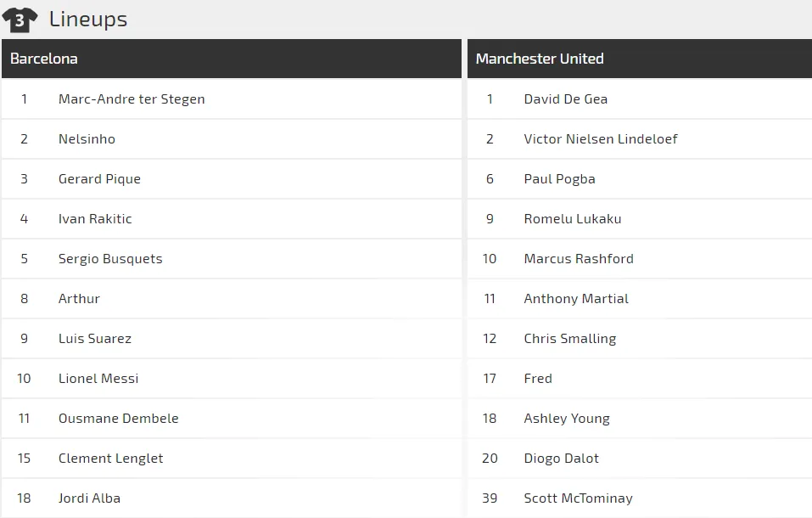The width and height of the screenshot is (812, 518).
Task: Click Luis Suarez name
Action: 95,339
